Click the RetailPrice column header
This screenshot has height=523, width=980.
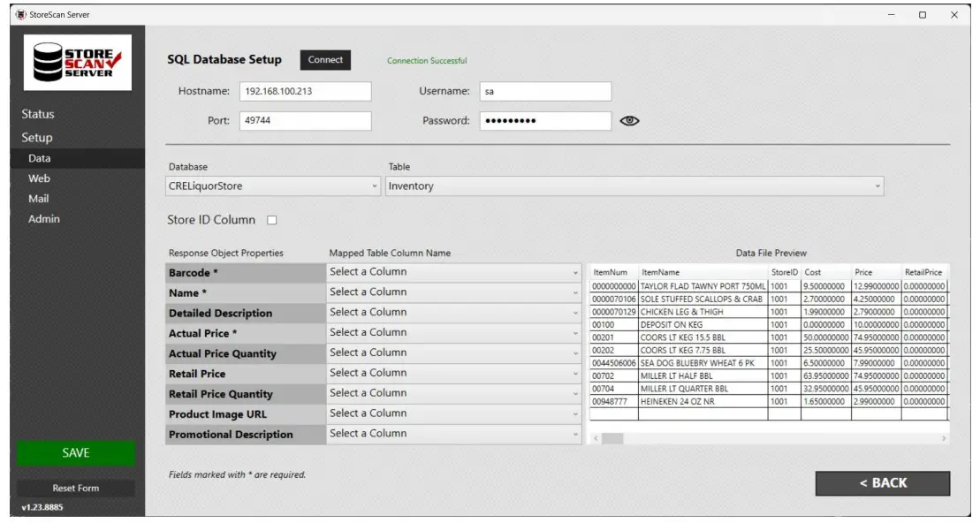(924, 272)
